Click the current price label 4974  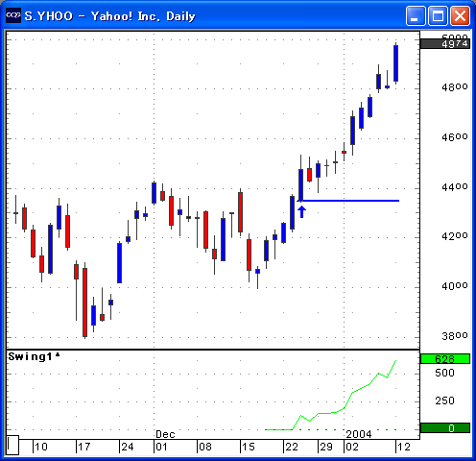pyautogui.click(x=445, y=44)
